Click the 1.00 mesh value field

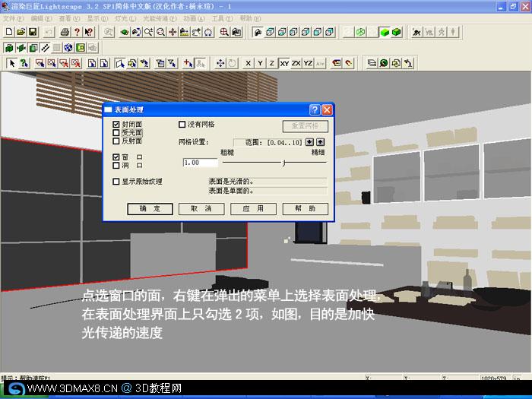coord(200,163)
